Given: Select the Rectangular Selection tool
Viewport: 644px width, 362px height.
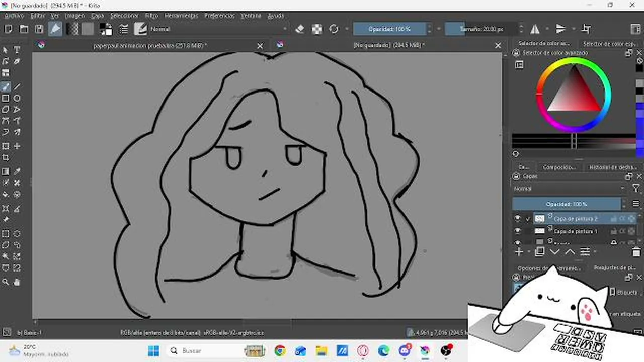Looking at the screenshot, I should click(6, 234).
